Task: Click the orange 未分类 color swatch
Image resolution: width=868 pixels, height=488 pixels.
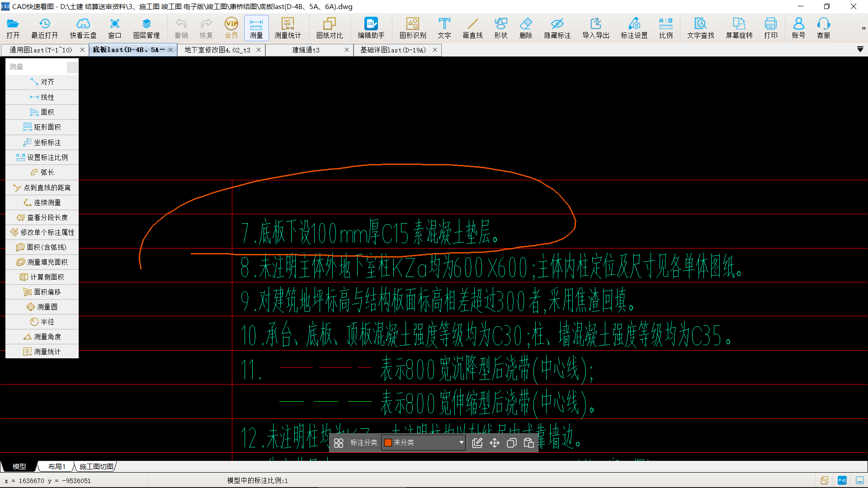Action: click(388, 442)
